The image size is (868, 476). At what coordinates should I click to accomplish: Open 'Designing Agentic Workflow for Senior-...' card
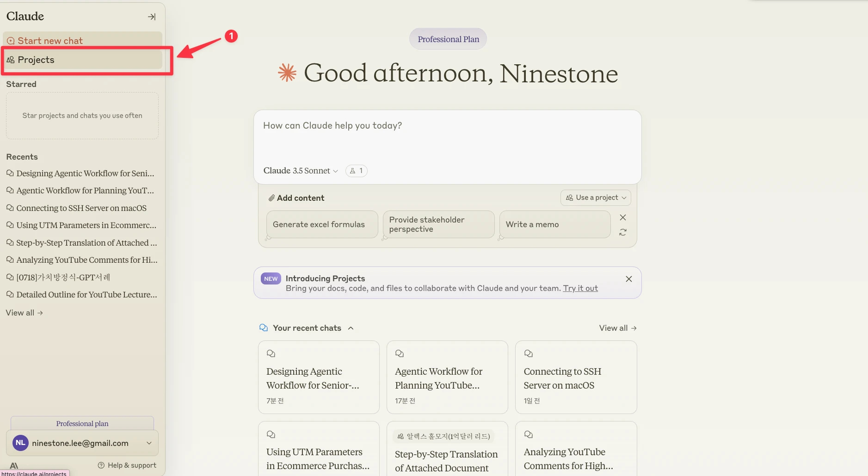tap(319, 377)
